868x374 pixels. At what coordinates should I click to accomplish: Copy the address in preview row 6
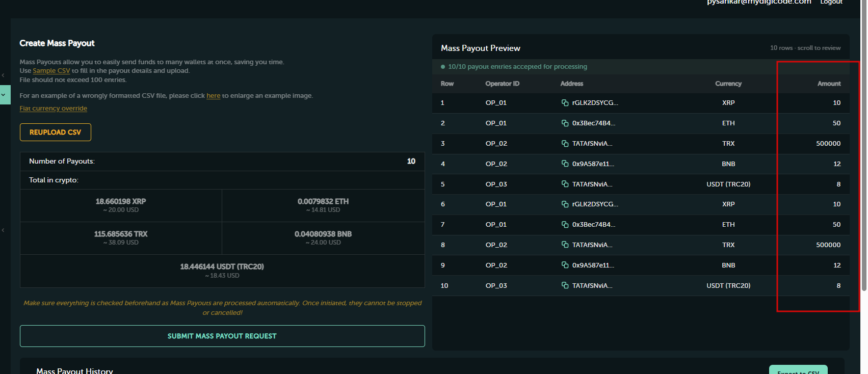[565, 204]
